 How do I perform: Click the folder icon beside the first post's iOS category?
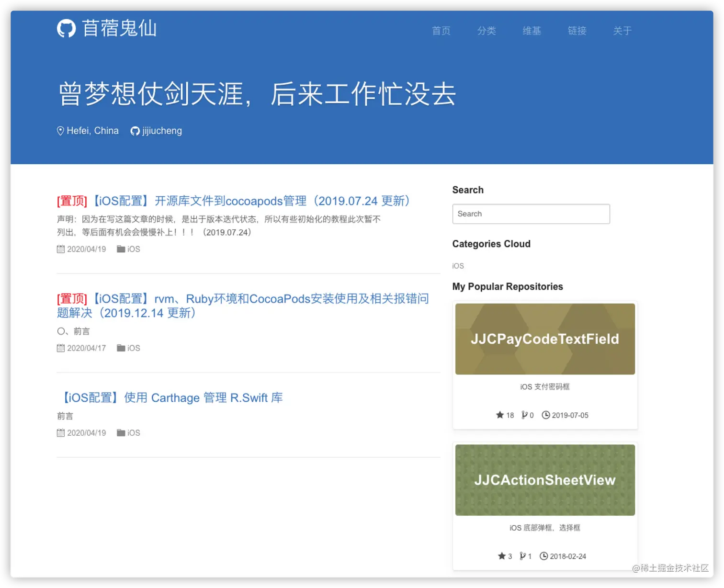[121, 249]
